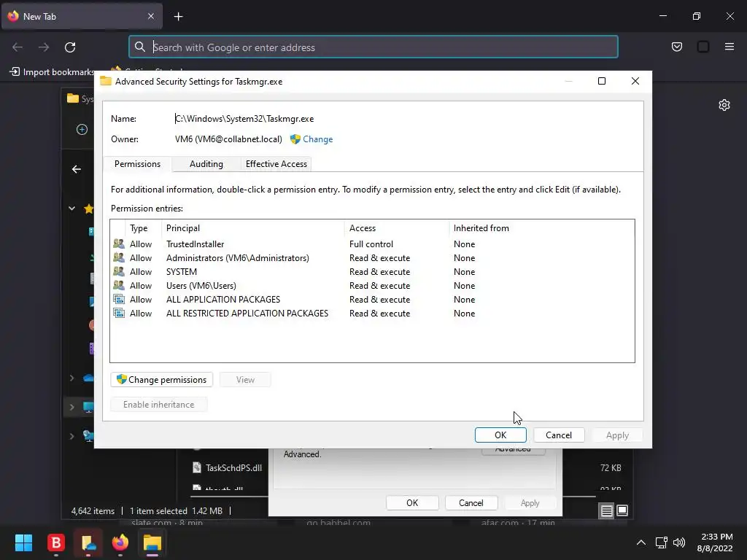Open the Effective Access tab
The image size is (747, 560).
point(276,164)
